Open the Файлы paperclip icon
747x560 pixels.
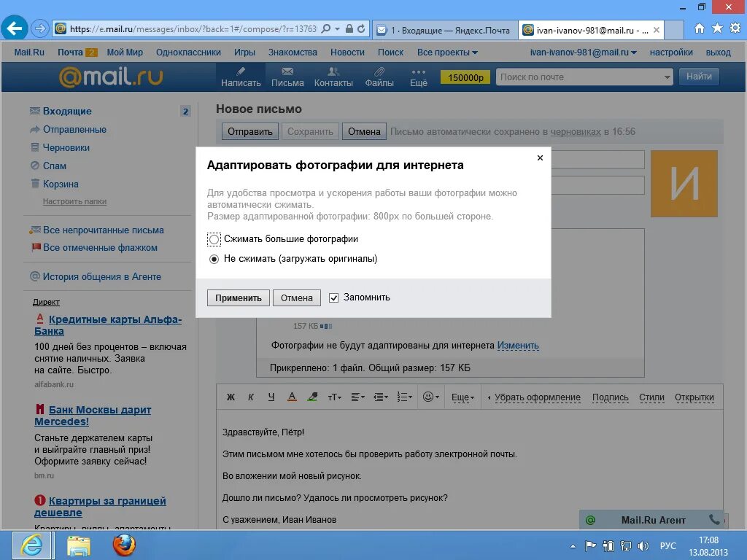point(379,77)
